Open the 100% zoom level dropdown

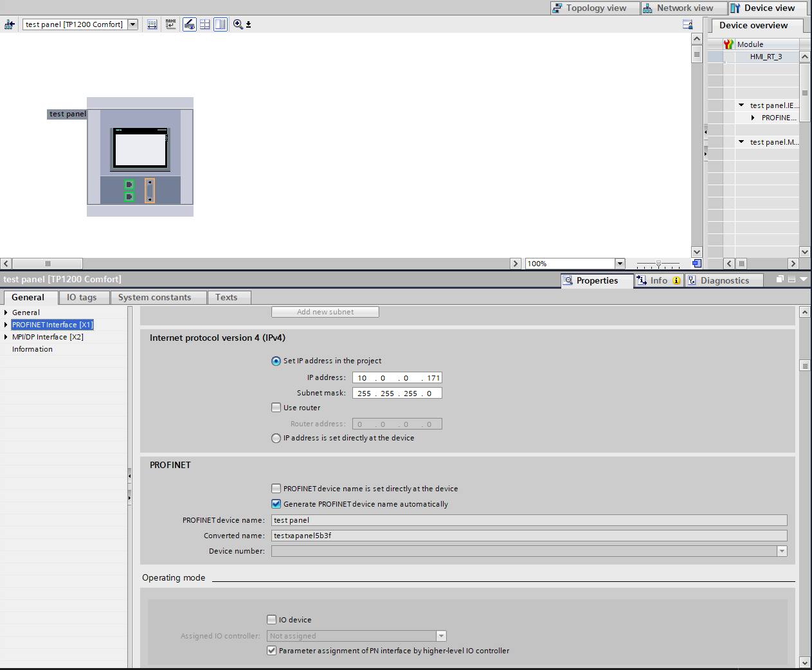pos(620,264)
